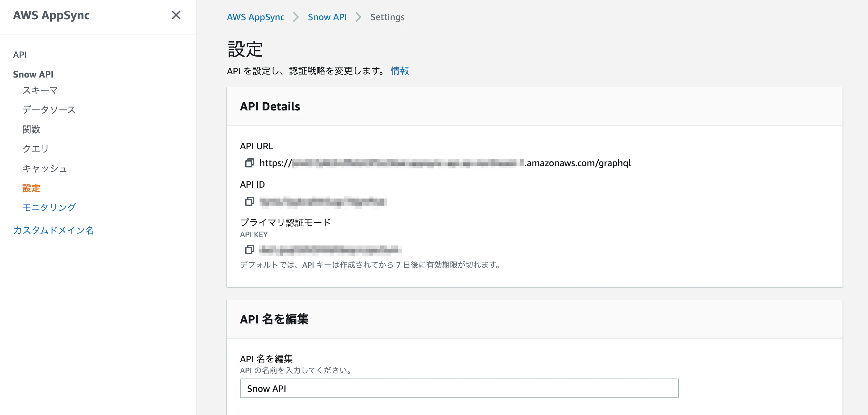868x415 pixels.
Task: Select Snow API in the sidebar
Action: click(x=33, y=74)
